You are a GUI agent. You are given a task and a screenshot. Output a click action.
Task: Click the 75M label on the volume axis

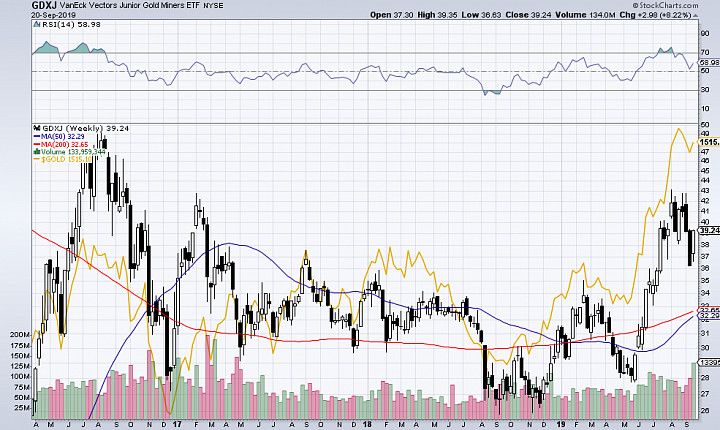22,387
